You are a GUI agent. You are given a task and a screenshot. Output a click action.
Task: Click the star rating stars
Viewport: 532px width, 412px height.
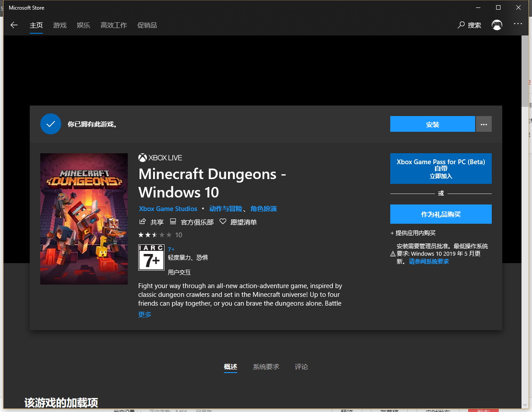pyautogui.click(x=155, y=235)
